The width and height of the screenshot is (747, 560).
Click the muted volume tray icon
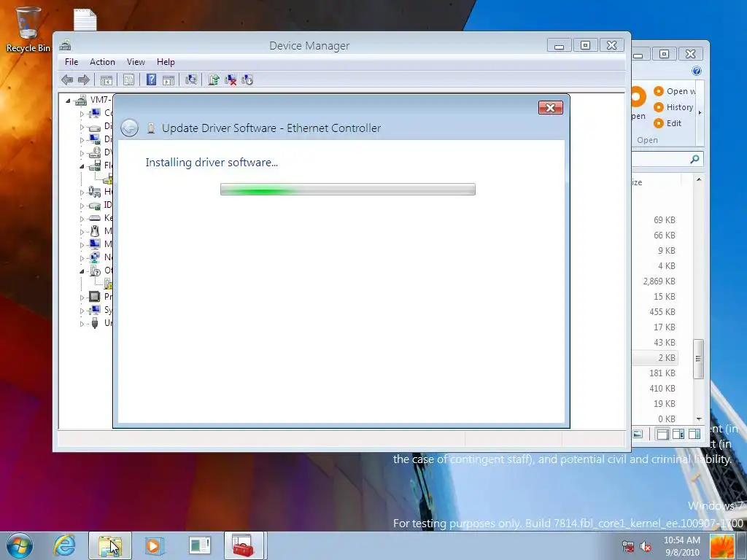click(646, 545)
